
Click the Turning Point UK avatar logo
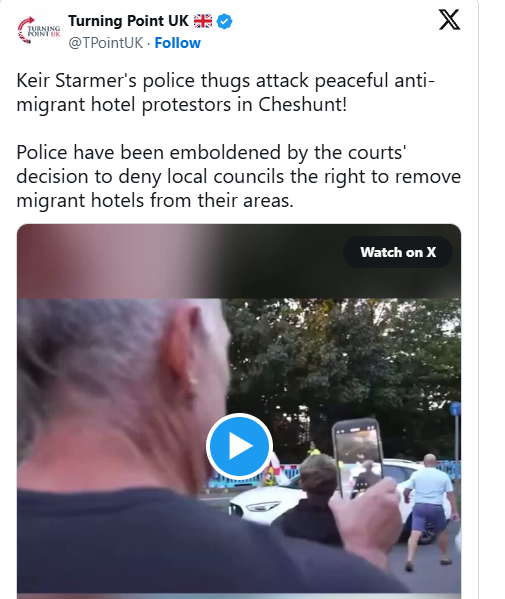coord(39,31)
